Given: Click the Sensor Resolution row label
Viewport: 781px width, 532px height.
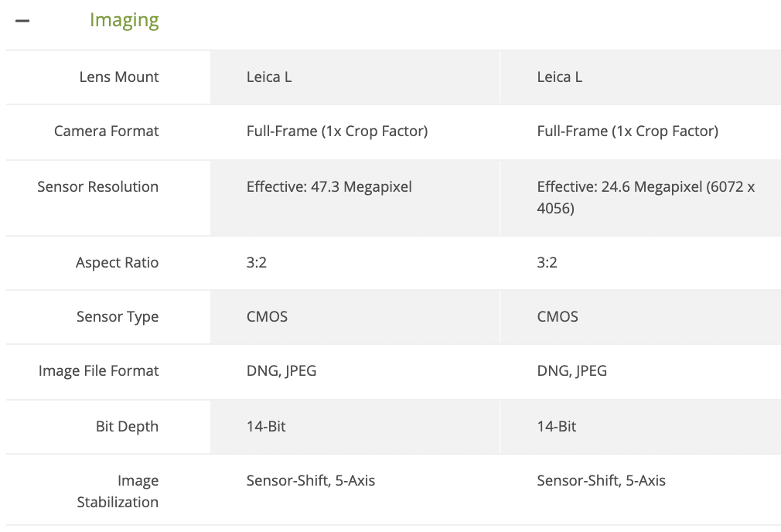Looking at the screenshot, I should [97, 186].
